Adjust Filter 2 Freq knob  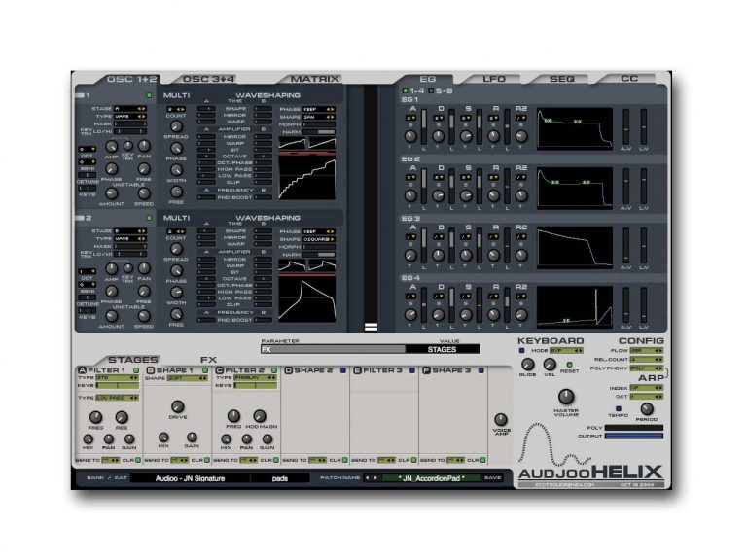(233, 416)
